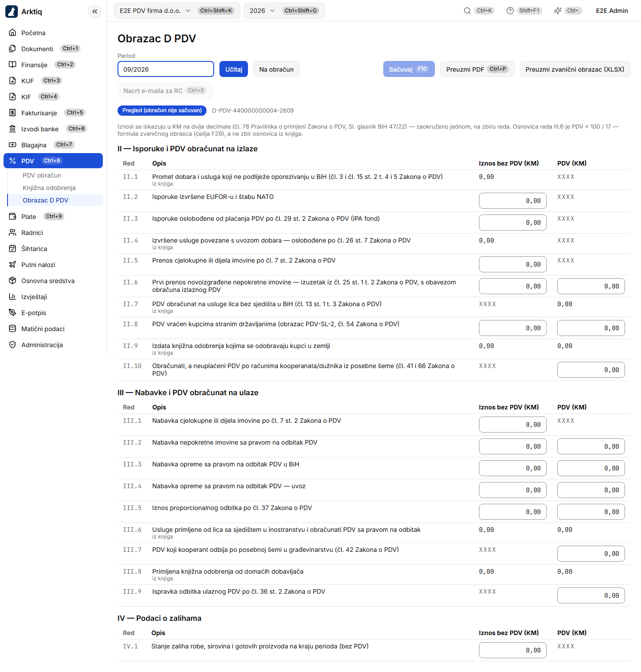Click the E-potpis signature icon
641x672 pixels.
coord(12,313)
